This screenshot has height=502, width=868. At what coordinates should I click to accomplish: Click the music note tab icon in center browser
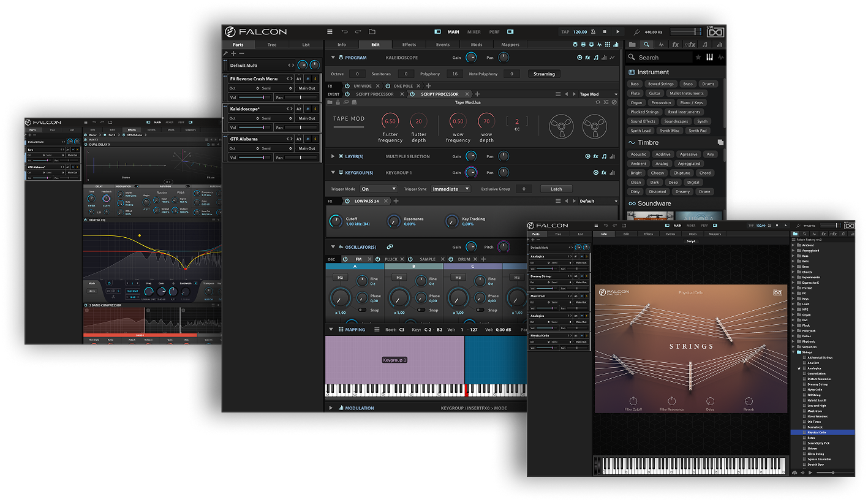tap(704, 45)
